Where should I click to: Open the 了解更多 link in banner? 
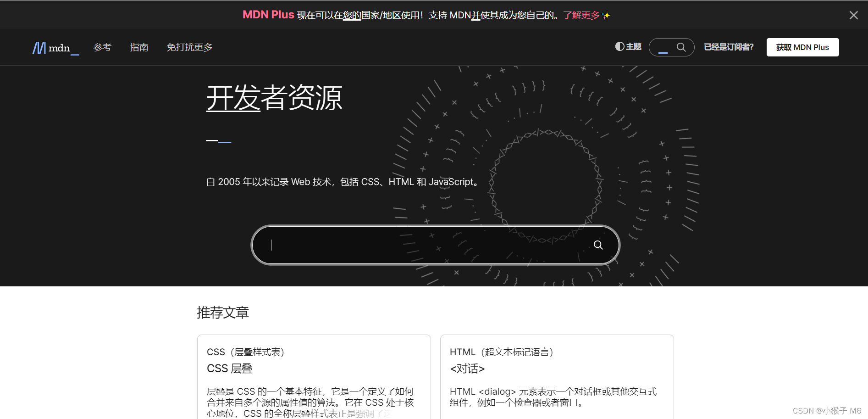(581, 15)
